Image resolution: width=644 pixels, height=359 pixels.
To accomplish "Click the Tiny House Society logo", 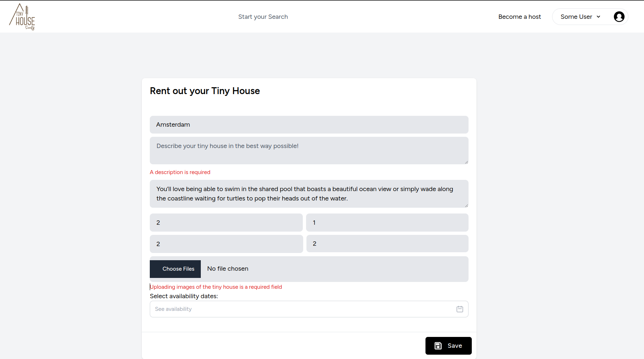I will point(22,17).
